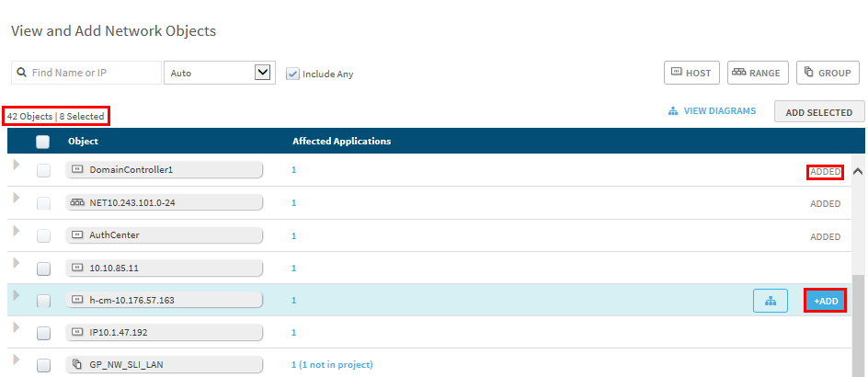Select the checkbox for 10.10.85.11

click(43, 268)
